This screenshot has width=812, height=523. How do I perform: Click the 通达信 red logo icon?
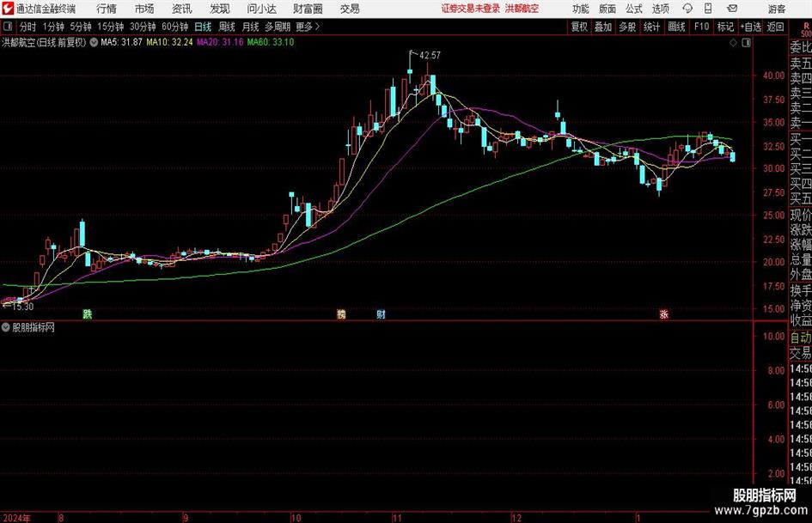coord(8,9)
